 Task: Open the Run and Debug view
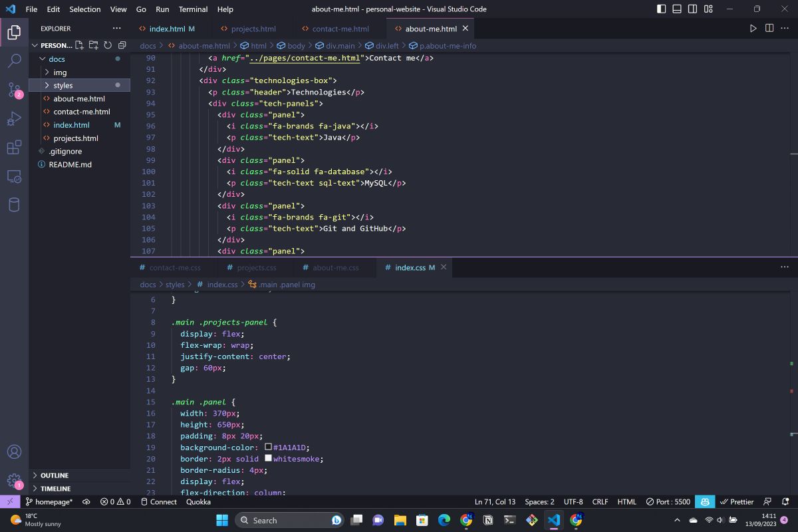[14, 119]
